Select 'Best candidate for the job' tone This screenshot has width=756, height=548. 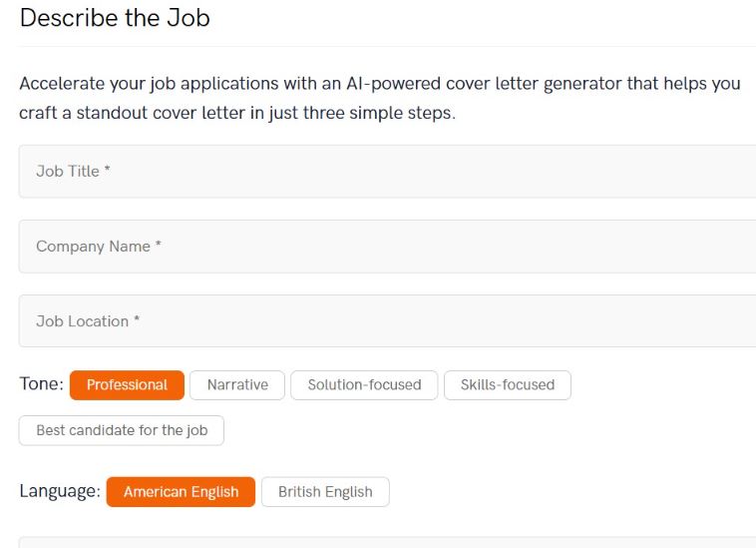pyautogui.click(x=122, y=431)
